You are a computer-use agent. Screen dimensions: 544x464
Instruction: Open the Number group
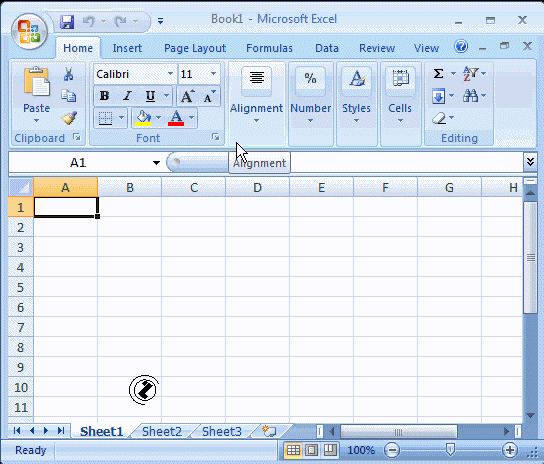click(x=311, y=103)
